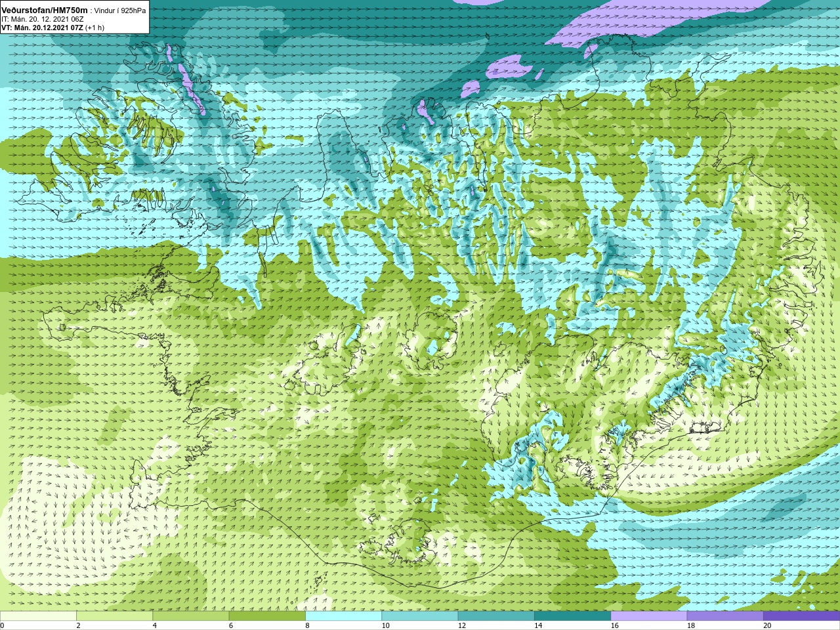The height and width of the screenshot is (630, 840).
Task: Click the 8–10 m/s light cyan legend swatch
Action: pos(343,616)
